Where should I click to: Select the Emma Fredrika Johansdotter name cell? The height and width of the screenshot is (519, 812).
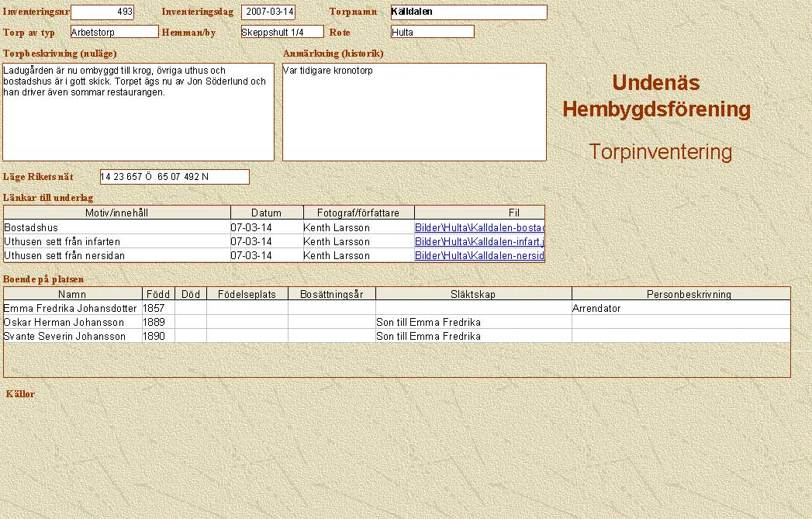point(72,309)
